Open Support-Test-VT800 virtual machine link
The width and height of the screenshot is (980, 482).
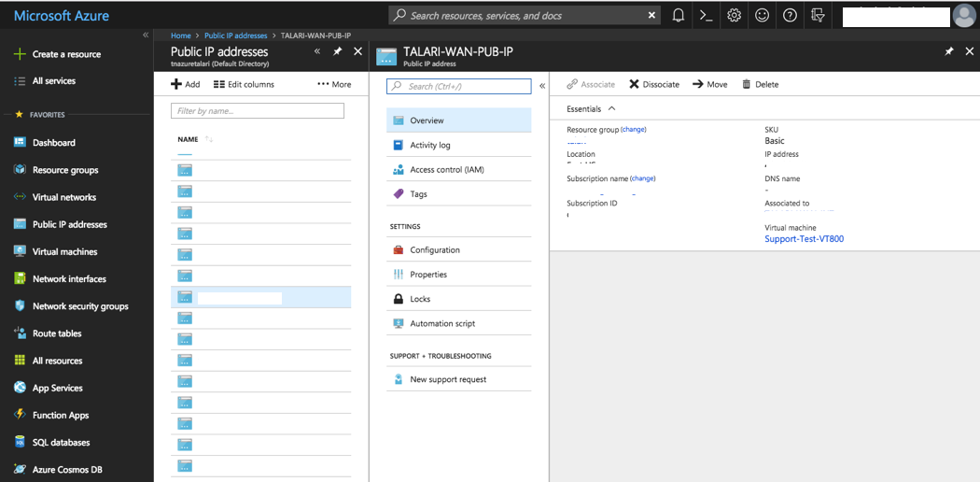tap(804, 239)
